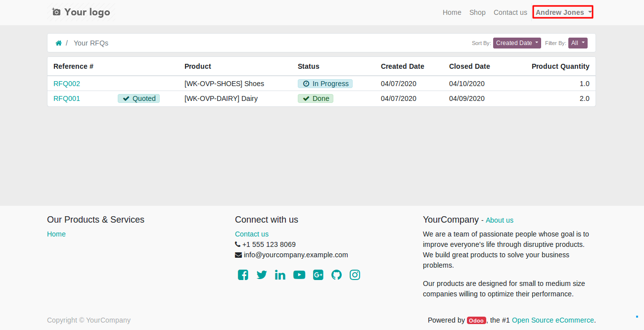The height and width of the screenshot is (330, 644).
Task: Open Shop in top navigation
Action: pyautogui.click(x=477, y=12)
